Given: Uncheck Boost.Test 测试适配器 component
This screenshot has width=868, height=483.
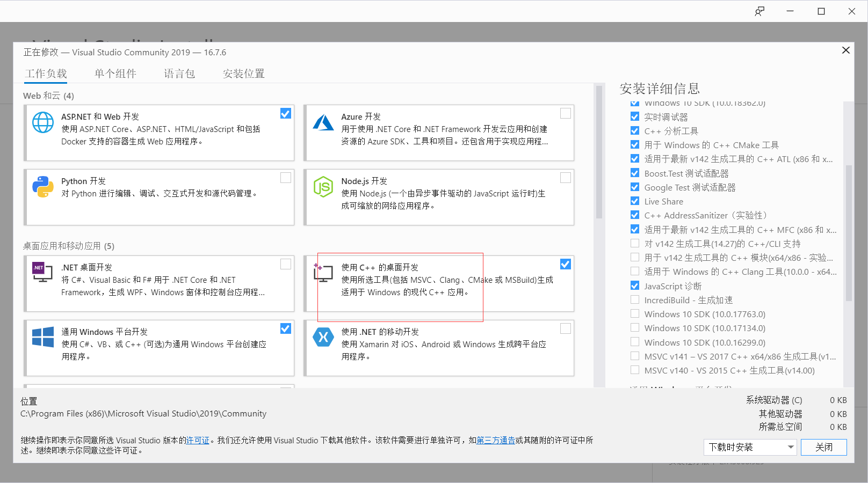Looking at the screenshot, I should 635,173.
